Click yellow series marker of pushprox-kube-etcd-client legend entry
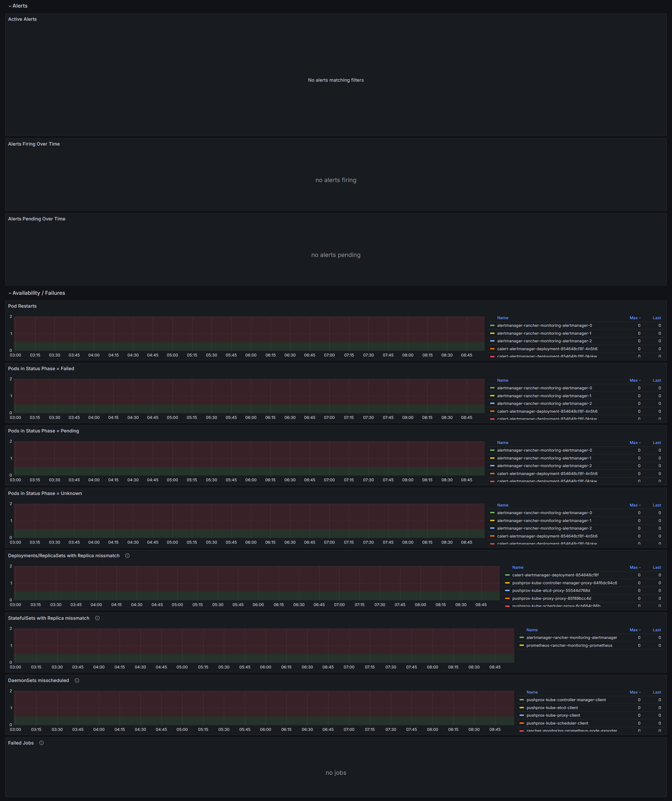 coord(521,708)
